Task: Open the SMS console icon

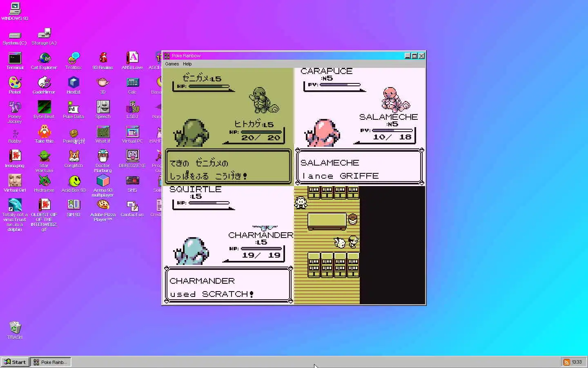Action: coord(132,184)
